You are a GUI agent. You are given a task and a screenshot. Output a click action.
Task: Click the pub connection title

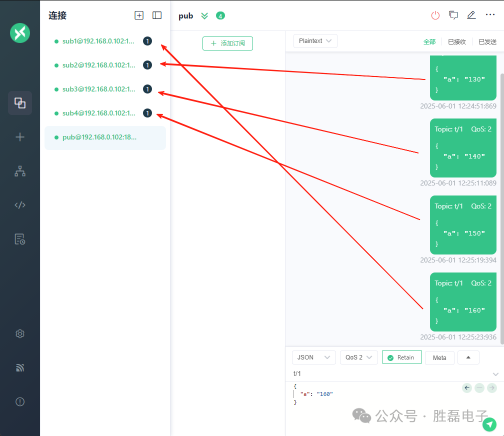coord(186,16)
